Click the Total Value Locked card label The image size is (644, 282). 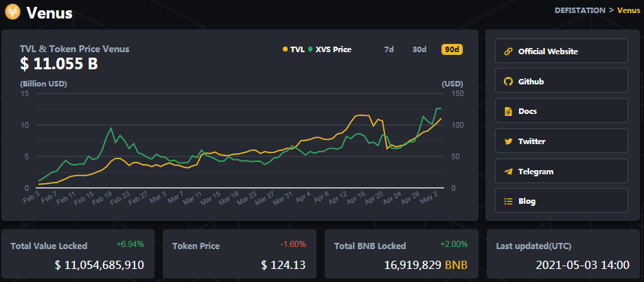click(x=49, y=246)
